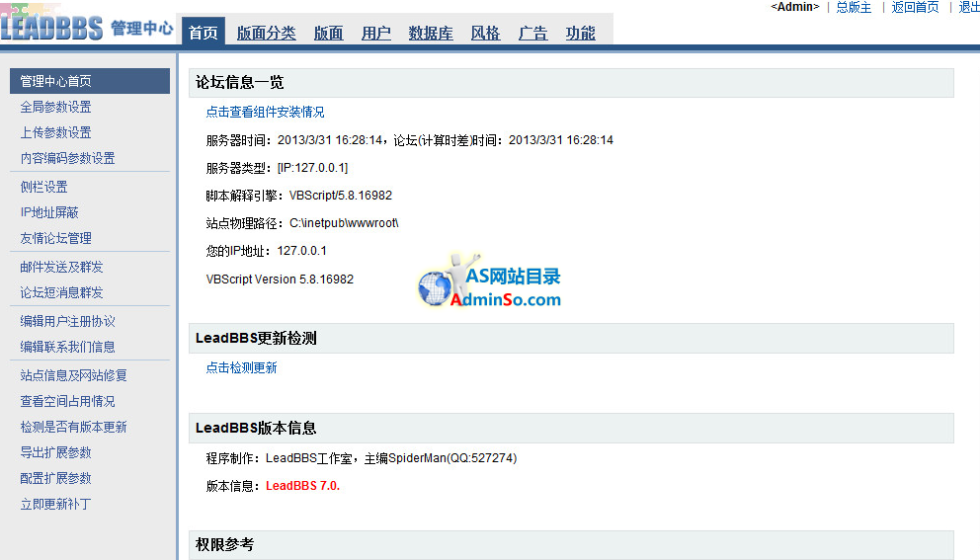Viewport: 980px width, 560px height.
Task: Click 点击查看组件安装情况 link
Action: tap(265, 112)
